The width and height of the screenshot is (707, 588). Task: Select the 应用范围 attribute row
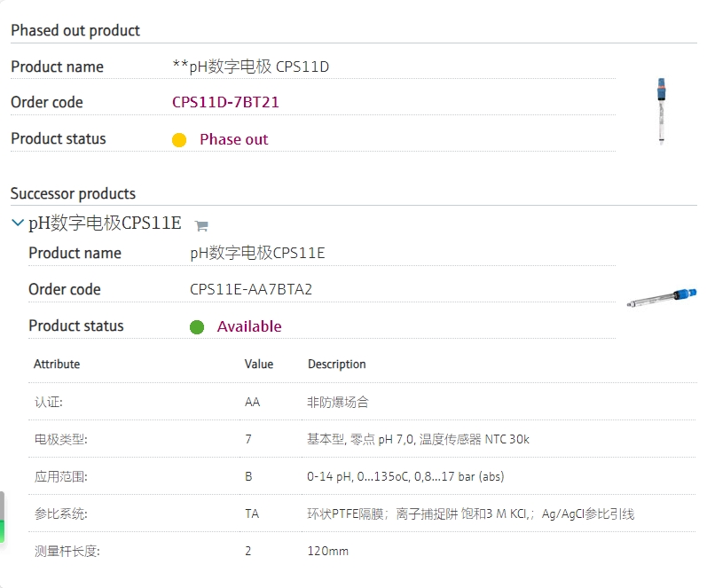[363, 476]
